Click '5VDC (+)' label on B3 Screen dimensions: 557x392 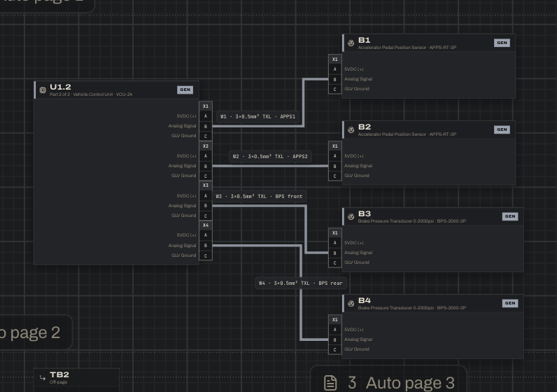click(x=354, y=243)
